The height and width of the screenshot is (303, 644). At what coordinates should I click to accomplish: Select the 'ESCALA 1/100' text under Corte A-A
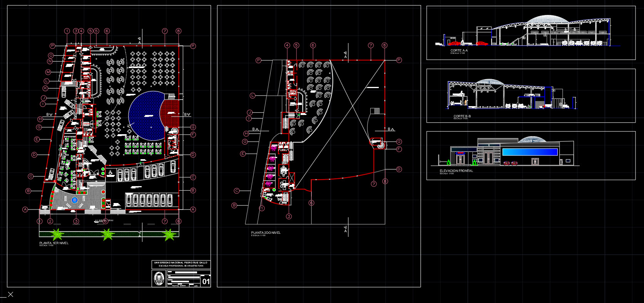[x=458, y=53]
